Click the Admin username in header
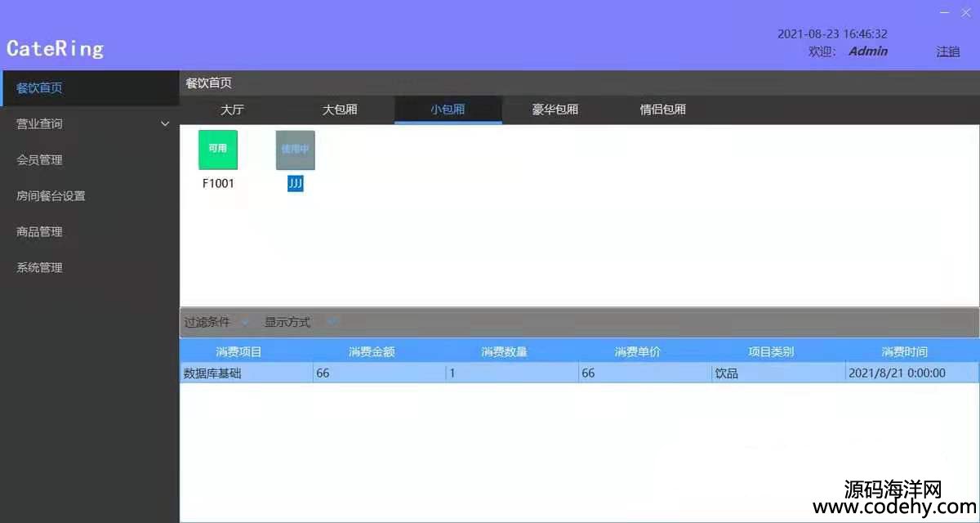This screenshot has width=980, height=523. pyautogui.click(x=867, y=51)
